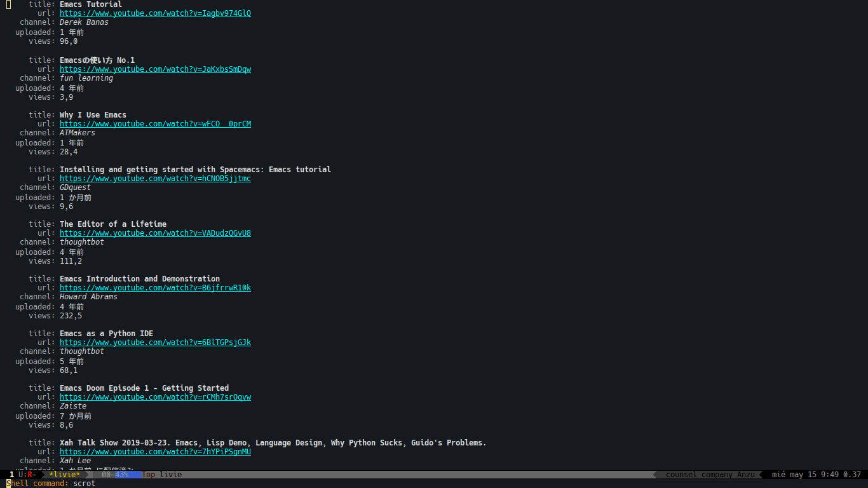The image size is (868, 488).
Task: Click the load average '0.37' in mode line
Action: pos(852,475)
